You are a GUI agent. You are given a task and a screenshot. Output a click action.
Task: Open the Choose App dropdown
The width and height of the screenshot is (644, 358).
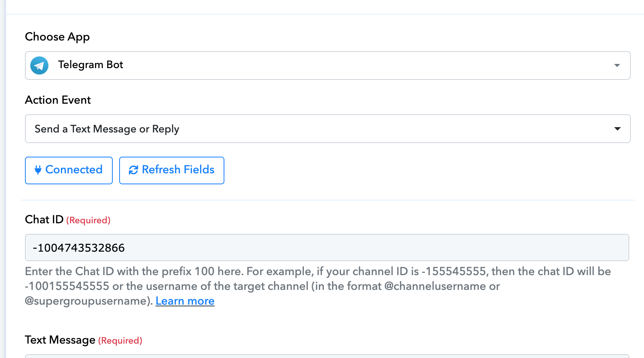328,65
